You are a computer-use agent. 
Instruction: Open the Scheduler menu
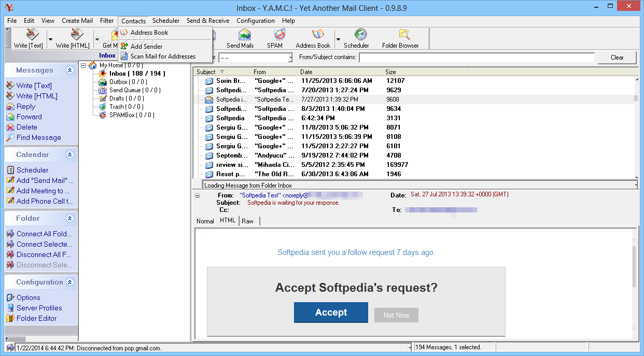(x=166, y=21)
